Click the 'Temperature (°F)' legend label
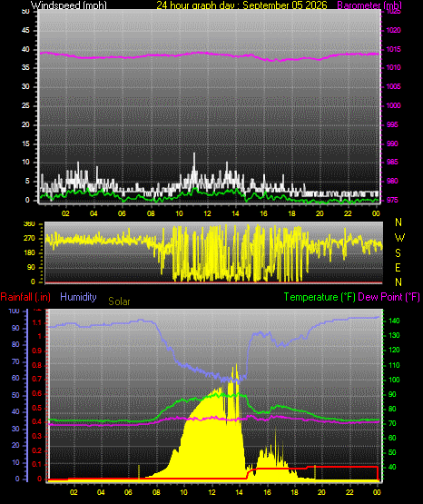Screen dimensions: 423x504 pos(320,297)
